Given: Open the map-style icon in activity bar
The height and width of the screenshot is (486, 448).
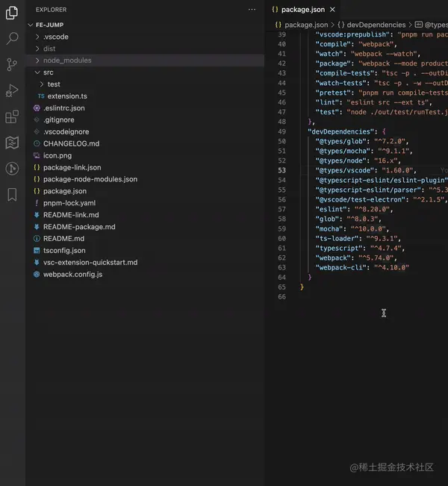Looking at the screenshot, I should [12, 143].
